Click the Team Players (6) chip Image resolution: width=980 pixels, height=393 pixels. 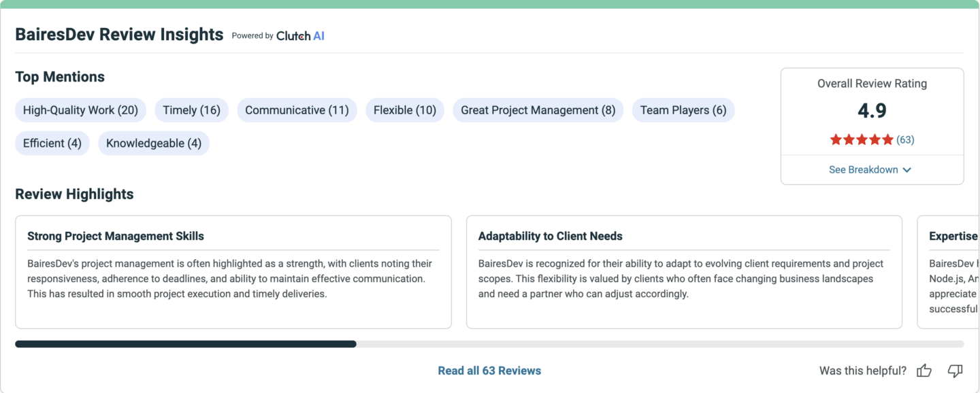point(683,110)
